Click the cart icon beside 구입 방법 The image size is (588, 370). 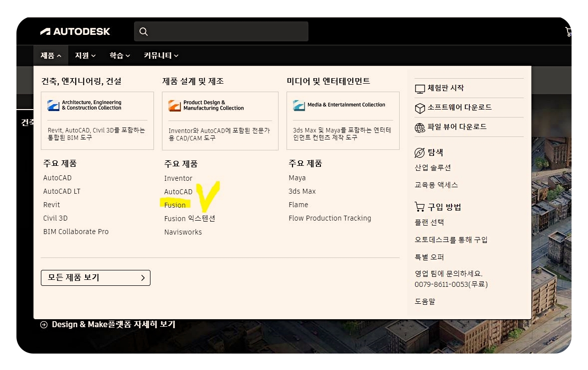pyautogui.click(x=420, y=207)
